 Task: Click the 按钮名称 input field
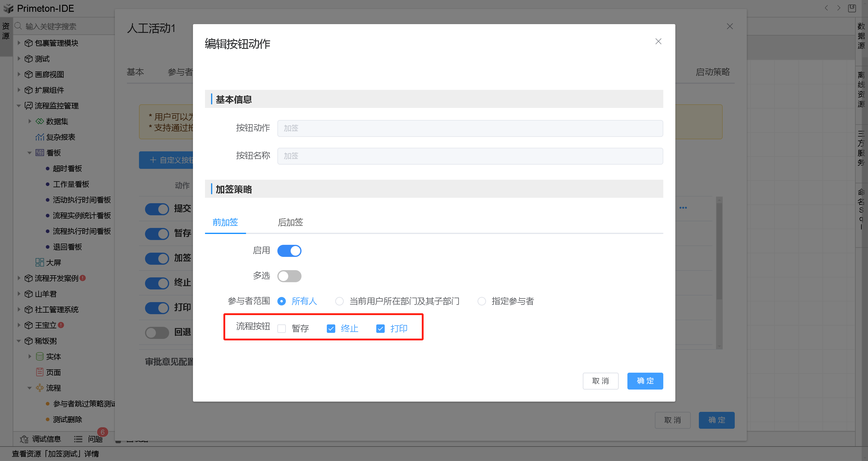click(470, 156)
